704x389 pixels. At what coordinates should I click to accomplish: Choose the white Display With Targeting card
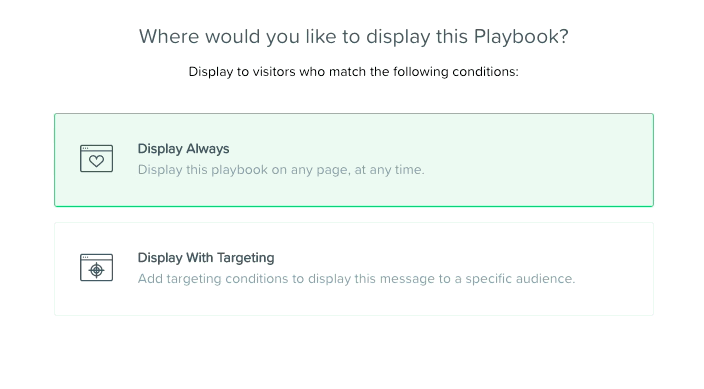click(x=354, y=269)
